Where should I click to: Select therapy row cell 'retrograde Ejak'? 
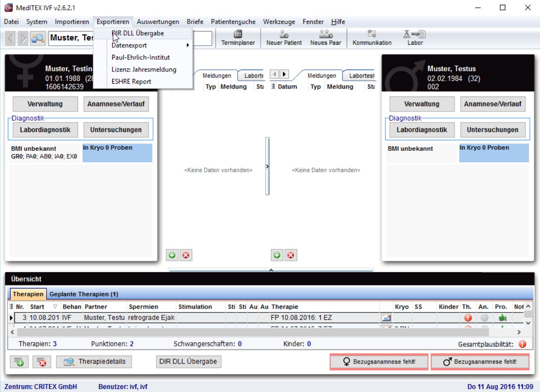(x=151, y=317)
